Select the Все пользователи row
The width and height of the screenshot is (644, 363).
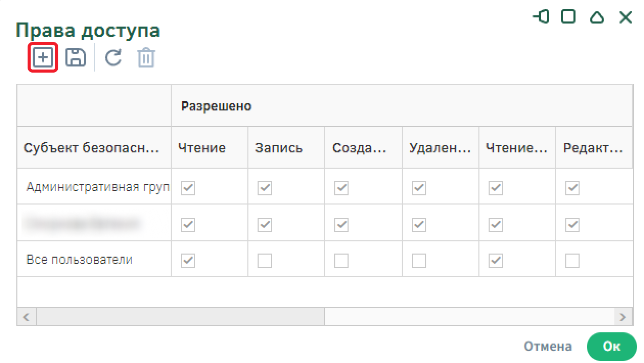coord(79,260)
